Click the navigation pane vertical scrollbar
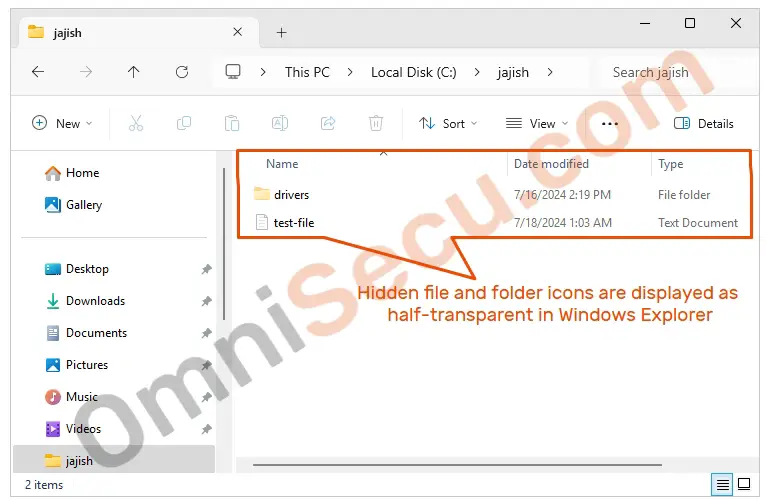This screenshot has width=766, height=503. [x=224, y=244]
